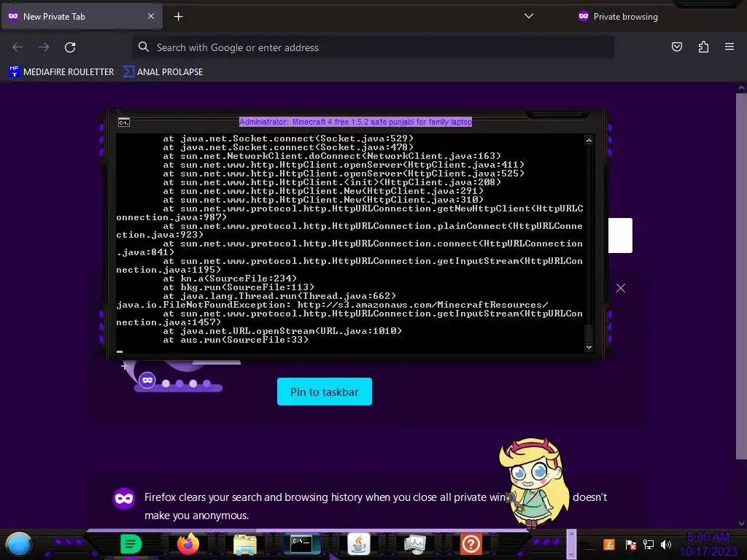The width and height of the screenshot is (747, 560).
Task: Open the volume speaker tray icon
Action: (666, 544)
